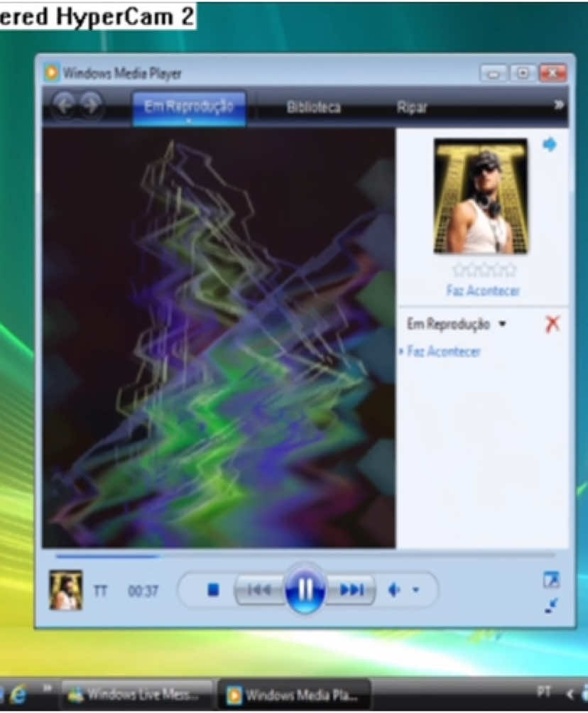
Task: Switch to the Em Reprodução tab
Action: (189, 107)
